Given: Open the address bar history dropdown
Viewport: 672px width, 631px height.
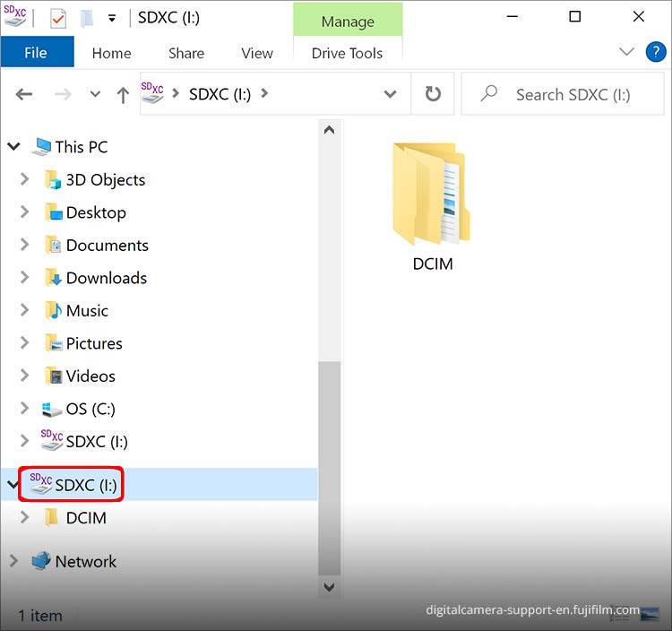Looking at the screenshot, I should click(x=390, y=94).
